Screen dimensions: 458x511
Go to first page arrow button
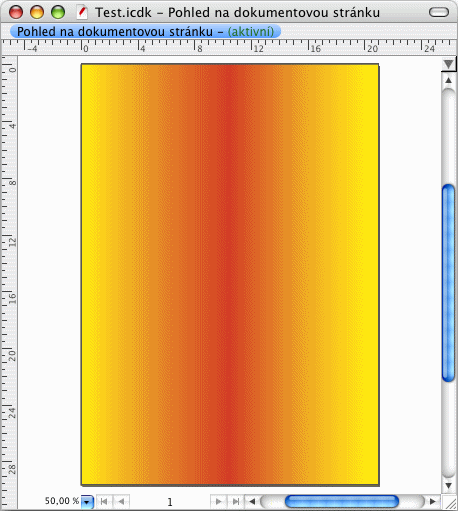coord(104,501)
